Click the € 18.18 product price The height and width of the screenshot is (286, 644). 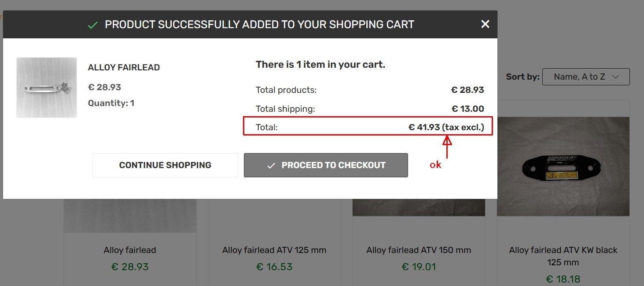click(563, 279)
